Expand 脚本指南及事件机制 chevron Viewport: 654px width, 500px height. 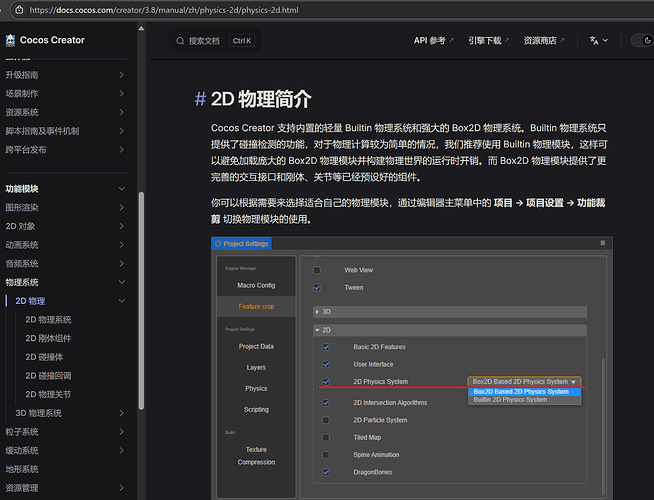coord(121,131)
